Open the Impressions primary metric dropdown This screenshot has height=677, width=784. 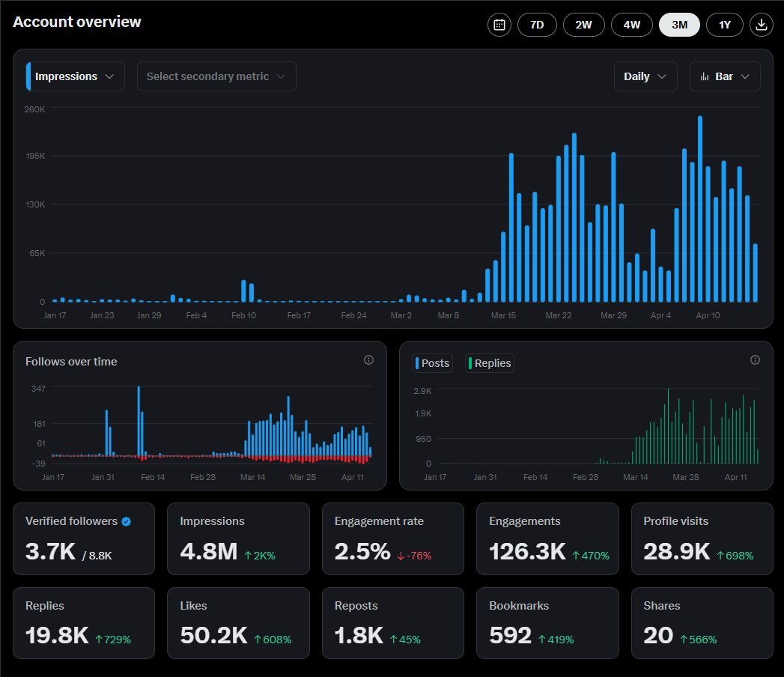76,76
